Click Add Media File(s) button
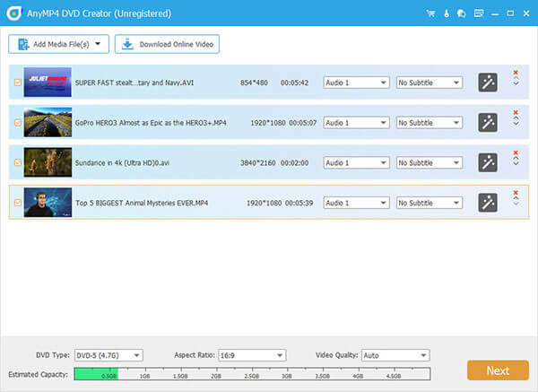This screenshot has height=392, width=538. (58, 44)
